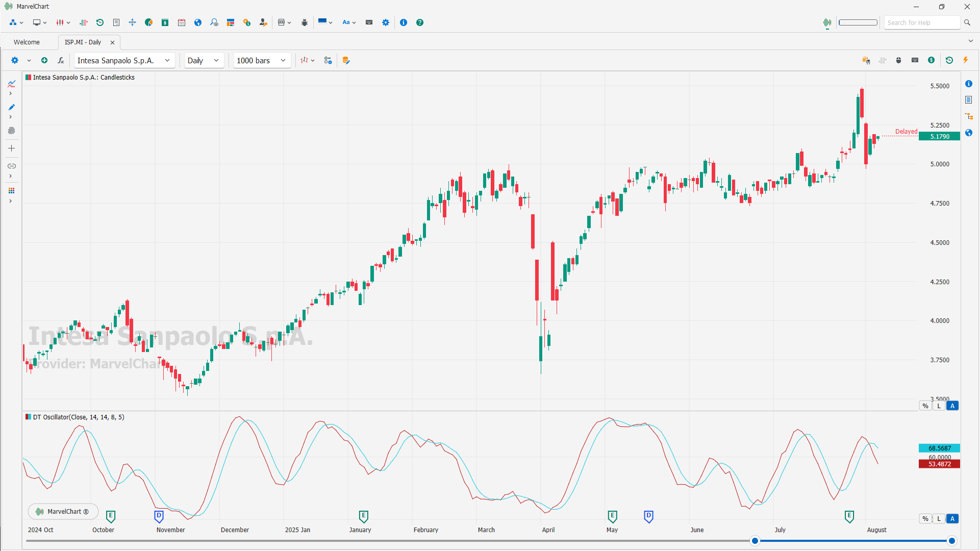Click the Search for Help input field
The image size is (980, 551).
[922, 22]
